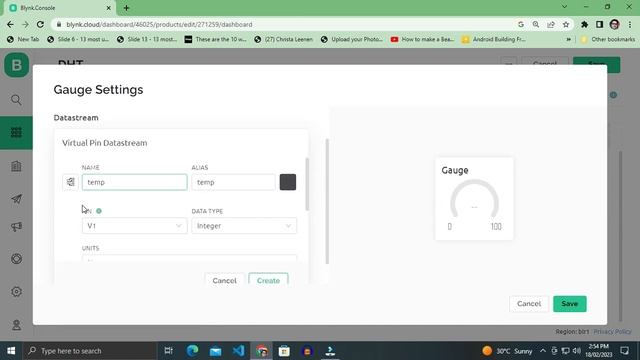Open the Mail app from taskbar
Viewport: 640px width, 360px height.
coord(215,351)
